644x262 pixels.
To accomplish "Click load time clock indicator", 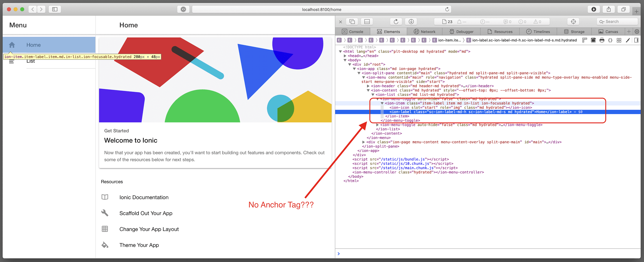I will (485, 22).
